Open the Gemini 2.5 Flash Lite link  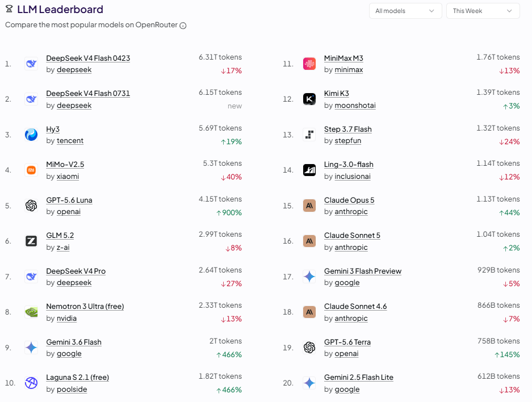[359, 377]
